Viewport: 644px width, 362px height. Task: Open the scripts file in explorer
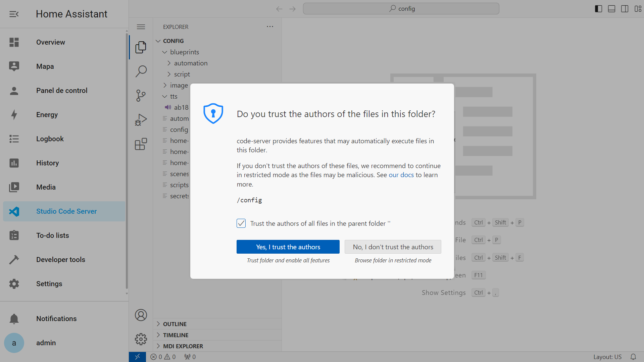[x=172, y=185]
